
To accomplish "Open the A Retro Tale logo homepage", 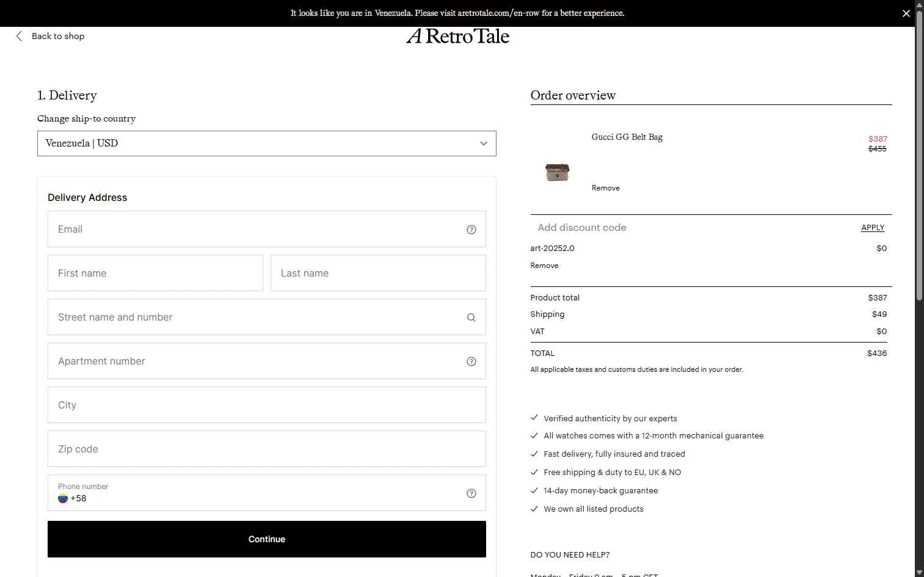I will point(457,36).
